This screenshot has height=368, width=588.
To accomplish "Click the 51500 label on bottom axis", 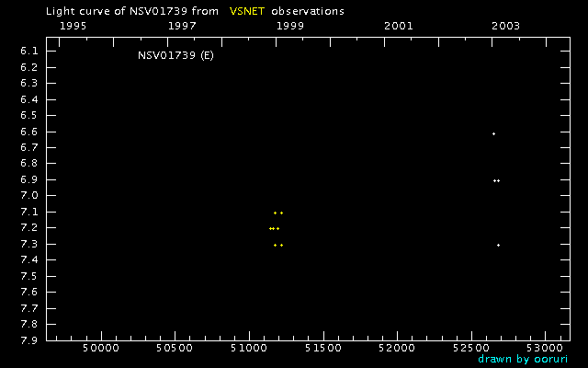I will pos(322,350).
